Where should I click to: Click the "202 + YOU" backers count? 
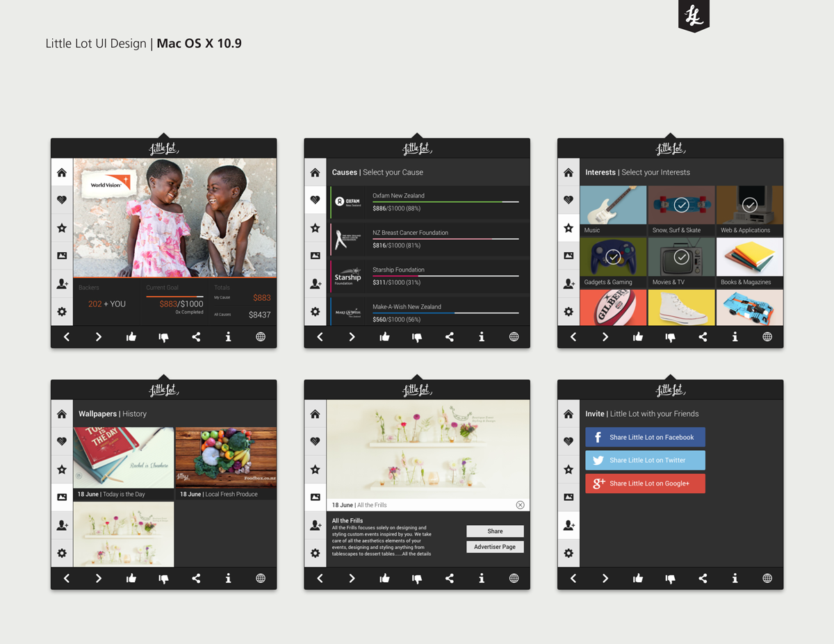[107, 304]
